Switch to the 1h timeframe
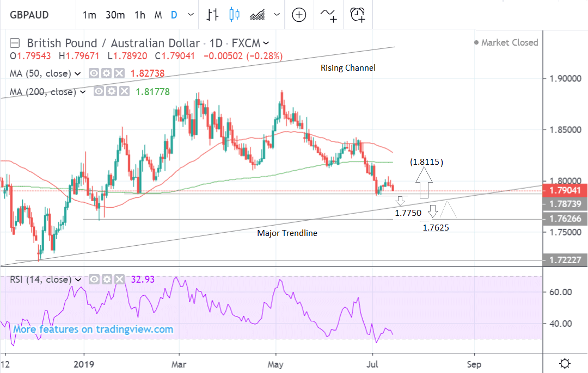Screen dimensions: 588x373 139,15
